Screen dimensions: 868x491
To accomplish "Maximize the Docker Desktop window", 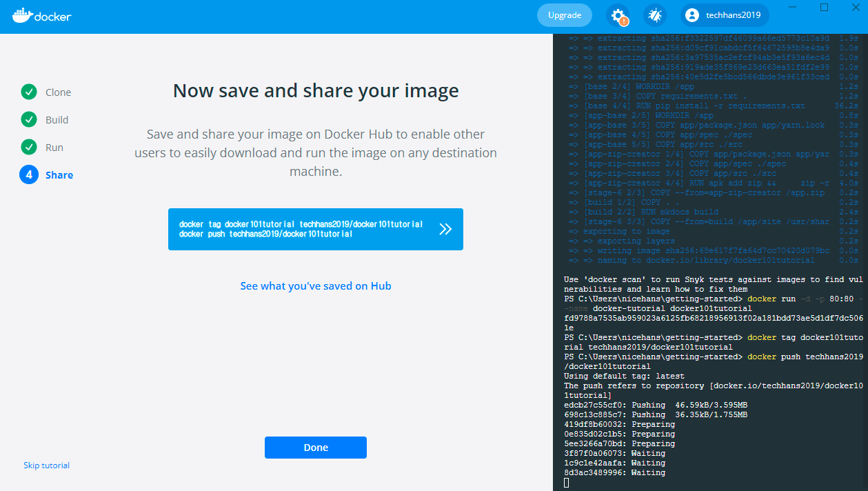I will tap(824, 7).
